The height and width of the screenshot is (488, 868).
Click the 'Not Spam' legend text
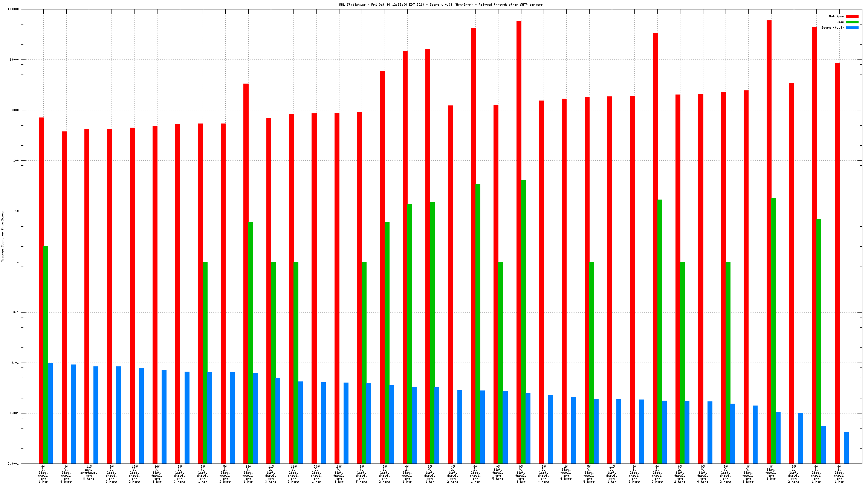coord(836,17)
